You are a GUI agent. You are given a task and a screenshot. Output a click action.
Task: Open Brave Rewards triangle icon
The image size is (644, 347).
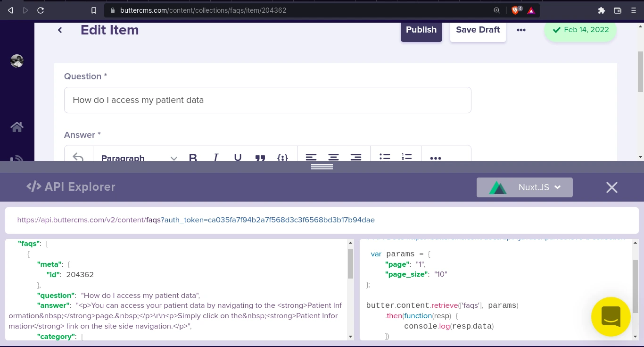tap(531, 10)
